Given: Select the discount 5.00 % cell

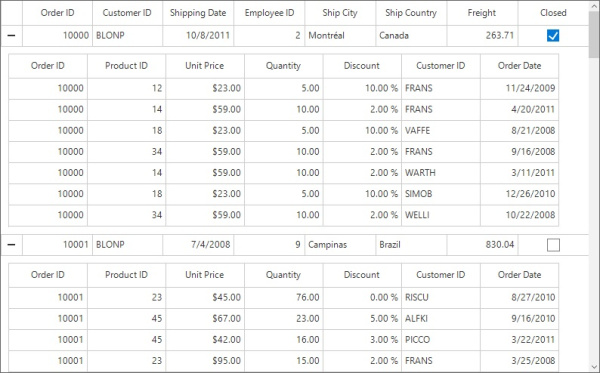Looking at the screenshot, I should (x=362, y=318).
